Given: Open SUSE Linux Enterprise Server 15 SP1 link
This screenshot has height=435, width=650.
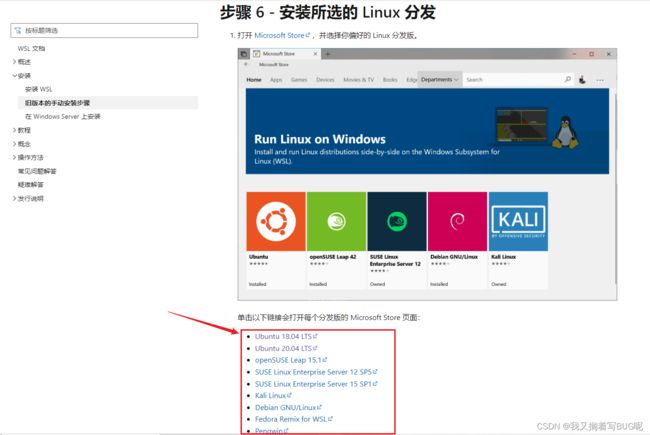Looking at the screenshot, I should [x=316, y=384].
